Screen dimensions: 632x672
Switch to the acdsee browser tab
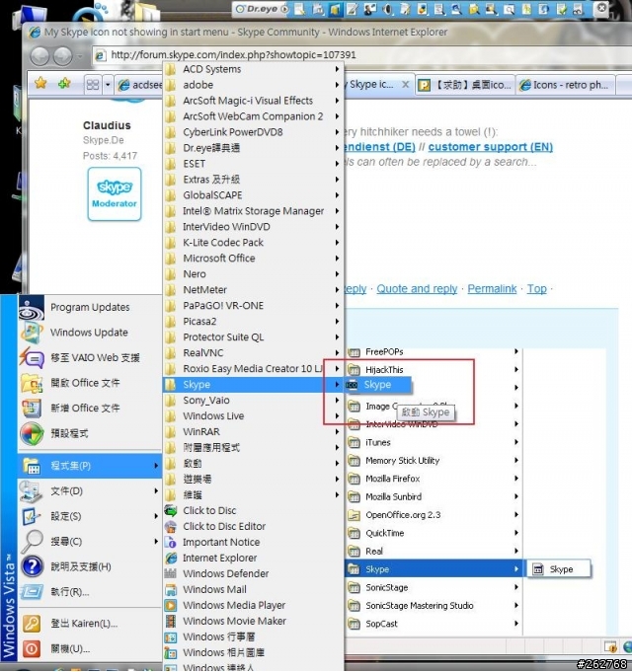point(140,85)
